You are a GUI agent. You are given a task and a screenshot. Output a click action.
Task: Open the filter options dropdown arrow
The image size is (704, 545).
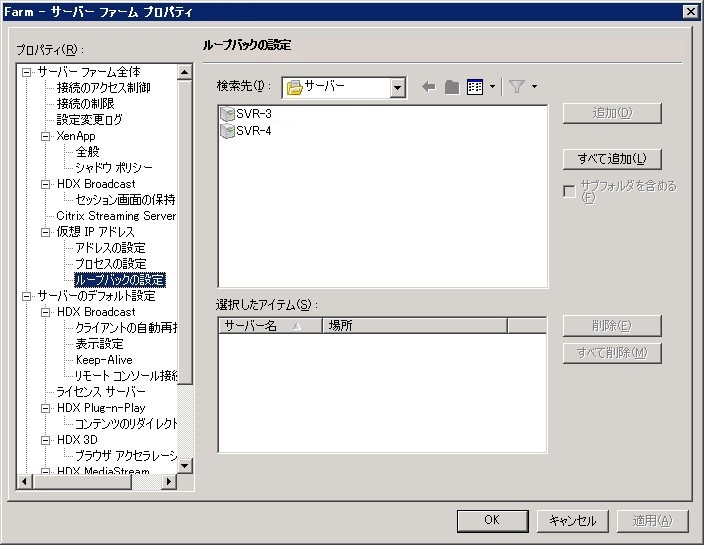pos(535,88)
